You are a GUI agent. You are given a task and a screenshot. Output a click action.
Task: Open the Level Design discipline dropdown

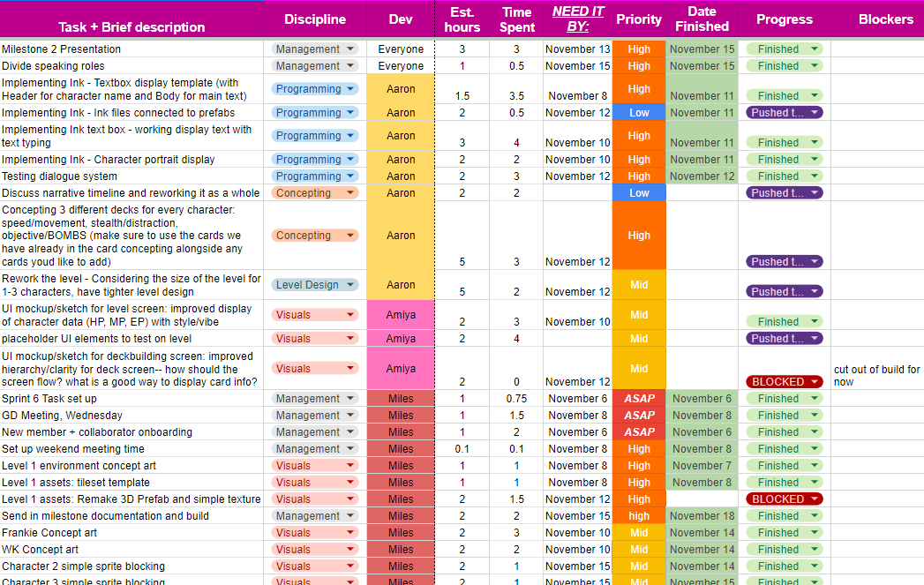click(x=350, y=285)
